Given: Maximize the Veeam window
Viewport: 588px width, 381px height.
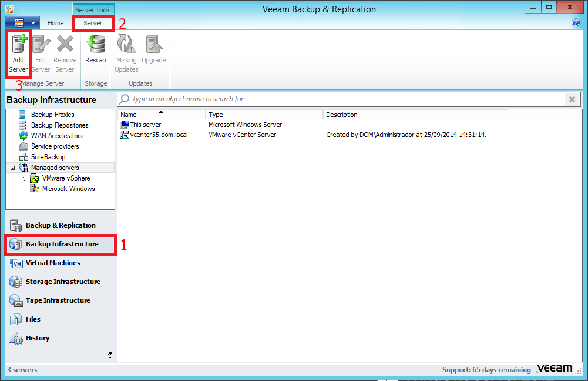Looking at the screenshot, I should 549,8.
